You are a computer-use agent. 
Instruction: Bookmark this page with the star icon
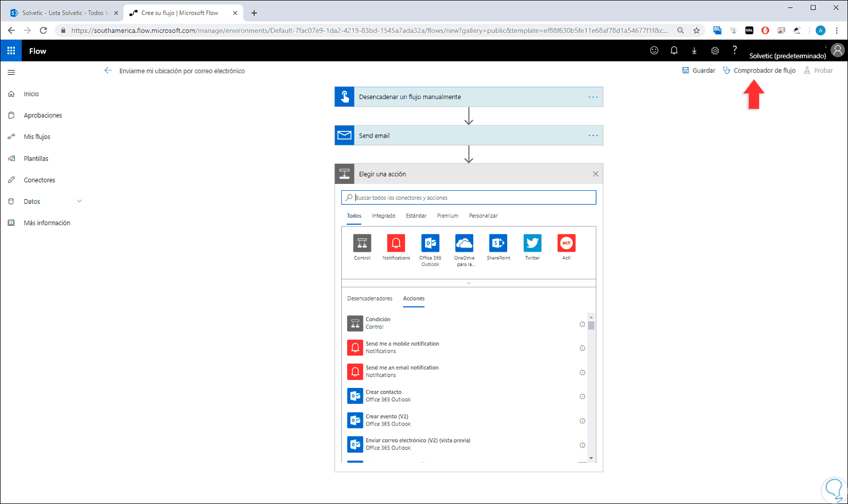696,31
